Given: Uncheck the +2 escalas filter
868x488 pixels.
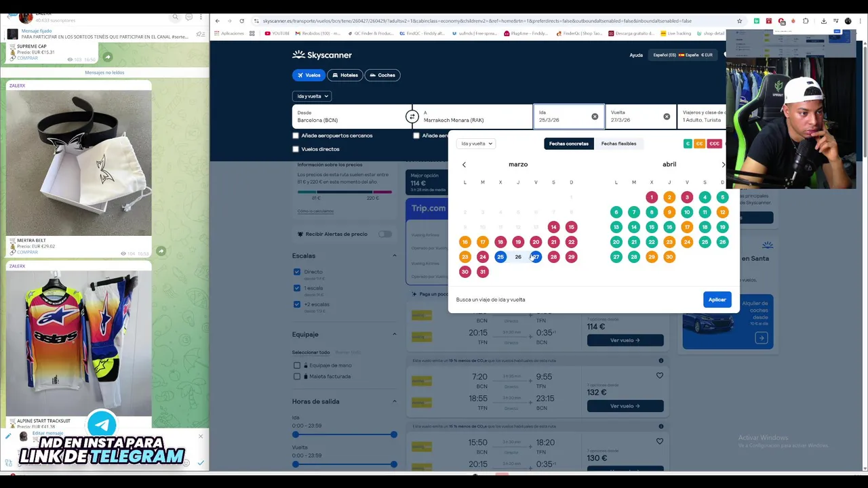Looking at the screenshot, I should click(297, 304).
